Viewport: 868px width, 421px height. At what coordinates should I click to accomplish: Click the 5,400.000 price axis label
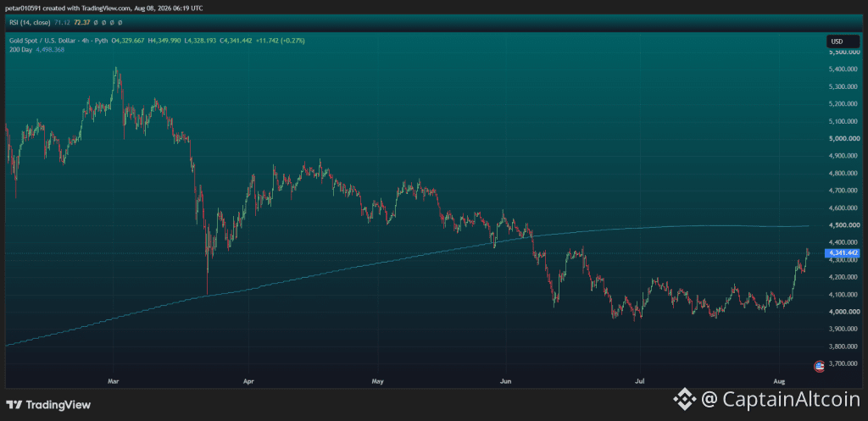(844, 69)
